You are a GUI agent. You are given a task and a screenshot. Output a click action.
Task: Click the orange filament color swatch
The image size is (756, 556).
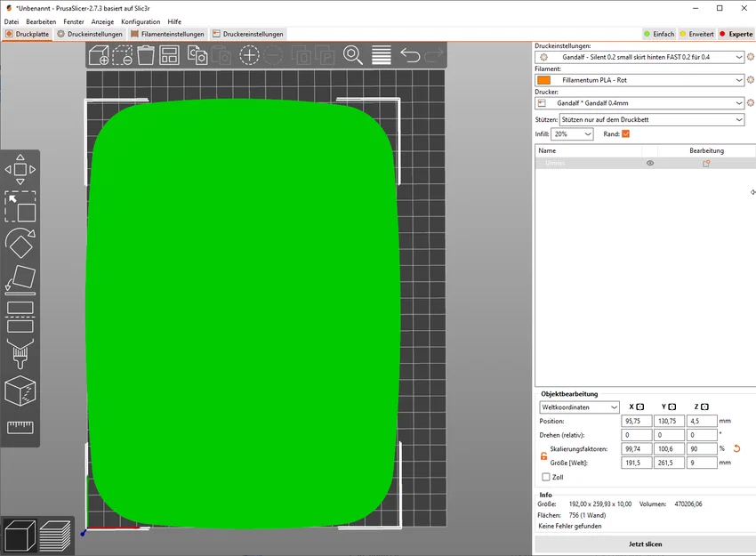point(543,80)
